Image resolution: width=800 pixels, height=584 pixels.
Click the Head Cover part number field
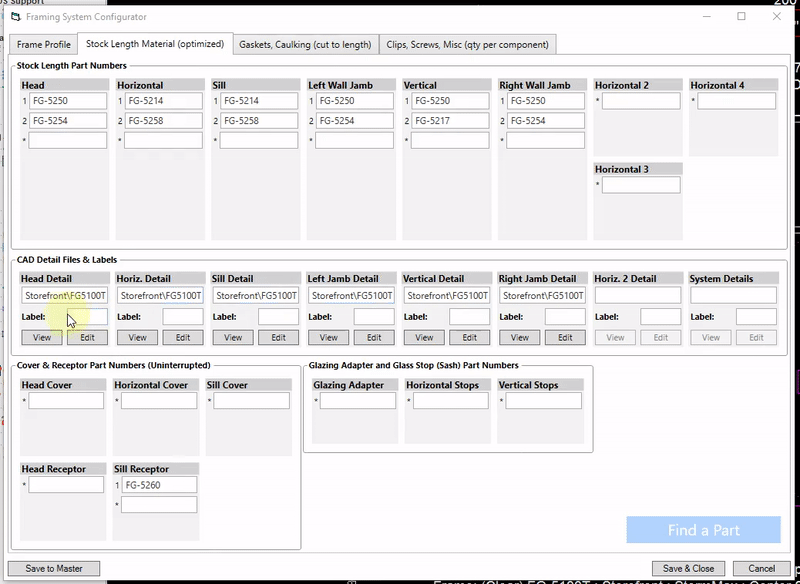point(66,401)
